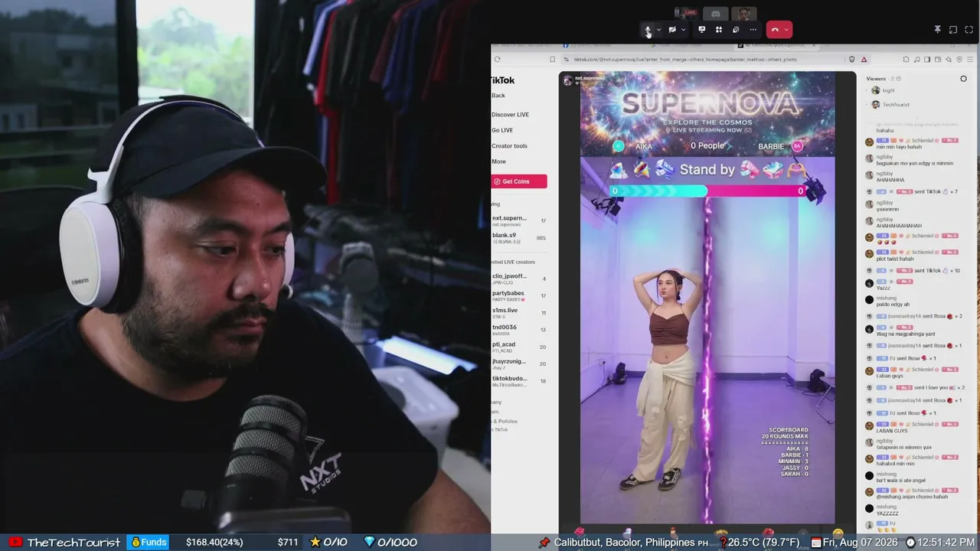Click the calendar icon beside the date
The width and height of the screenshot is (980, 551).
tap(816, 543)
